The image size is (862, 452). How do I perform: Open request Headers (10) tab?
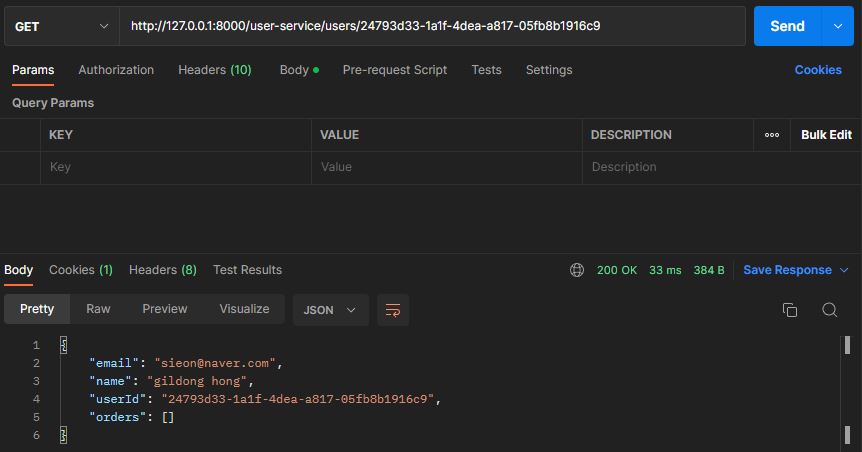[x=214, y=70]
